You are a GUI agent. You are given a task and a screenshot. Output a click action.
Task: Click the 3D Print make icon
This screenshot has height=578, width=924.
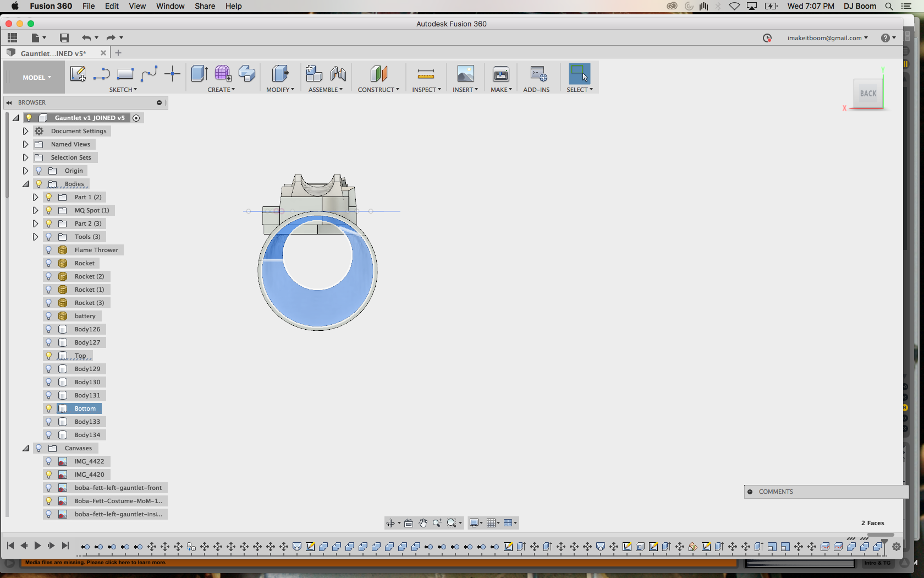[x=501, y=74]
